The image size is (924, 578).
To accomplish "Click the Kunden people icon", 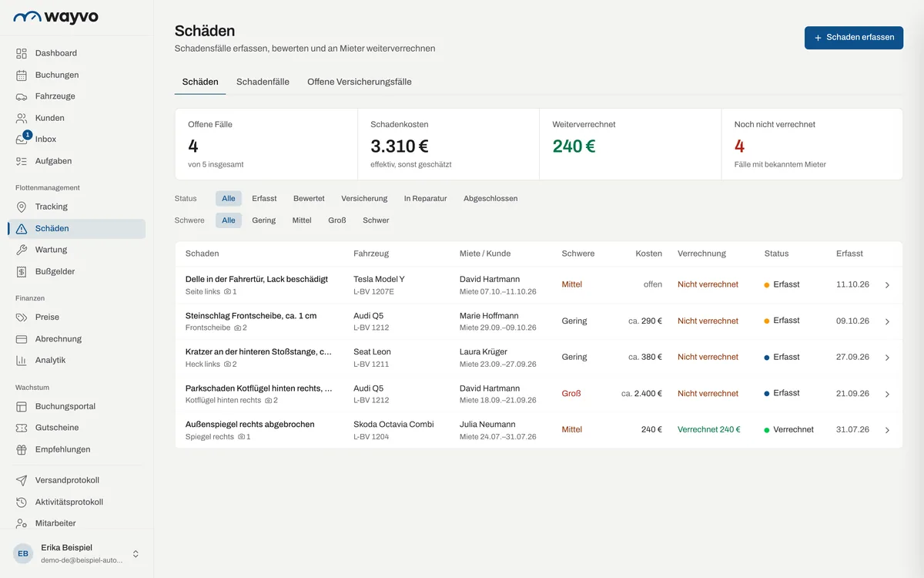I will [22, 118].
